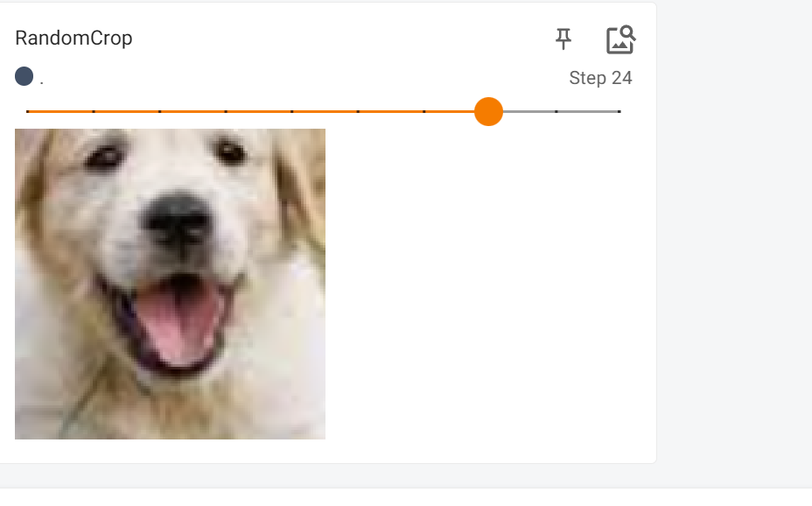The image size is (812, 506).
Task: Open the dog image preview
Action: (x=170, y=284)
